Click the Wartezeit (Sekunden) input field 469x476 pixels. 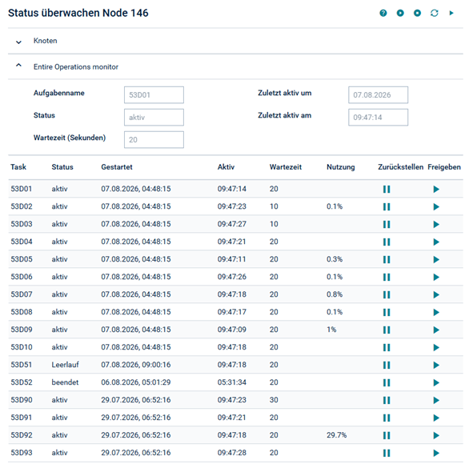(x=154, y=140)
